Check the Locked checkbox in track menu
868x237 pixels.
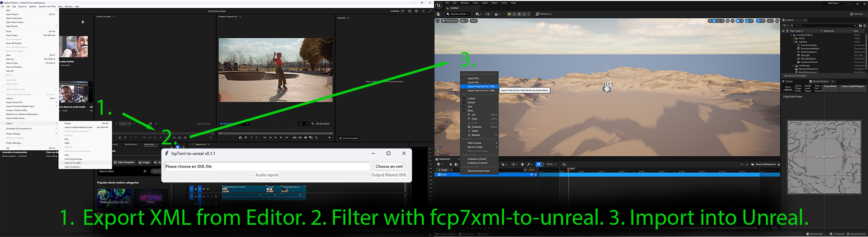point(464,98)
